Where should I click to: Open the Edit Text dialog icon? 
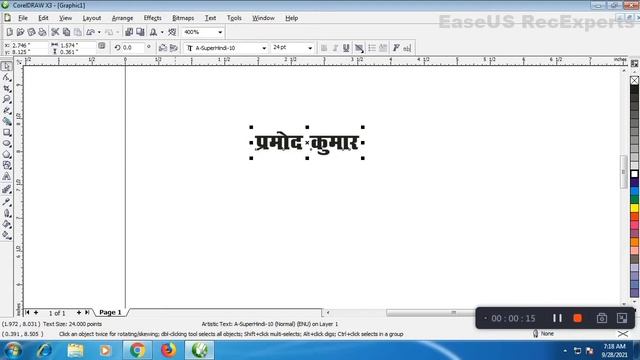[407, 48]
